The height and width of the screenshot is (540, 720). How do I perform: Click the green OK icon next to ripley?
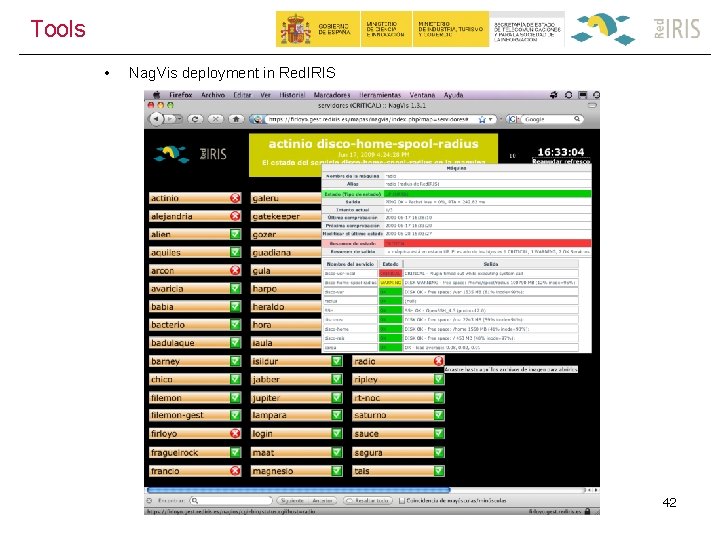[439, 379]
